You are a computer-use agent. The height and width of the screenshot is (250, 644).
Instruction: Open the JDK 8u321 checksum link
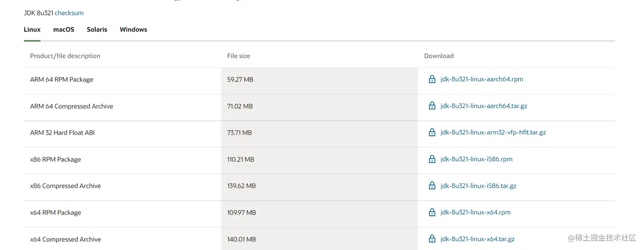(69, 13)
